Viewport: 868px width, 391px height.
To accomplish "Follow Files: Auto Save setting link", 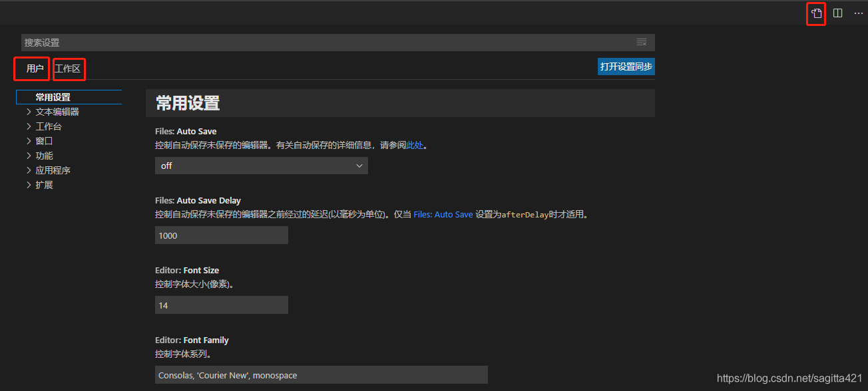I will click(443, 215).
